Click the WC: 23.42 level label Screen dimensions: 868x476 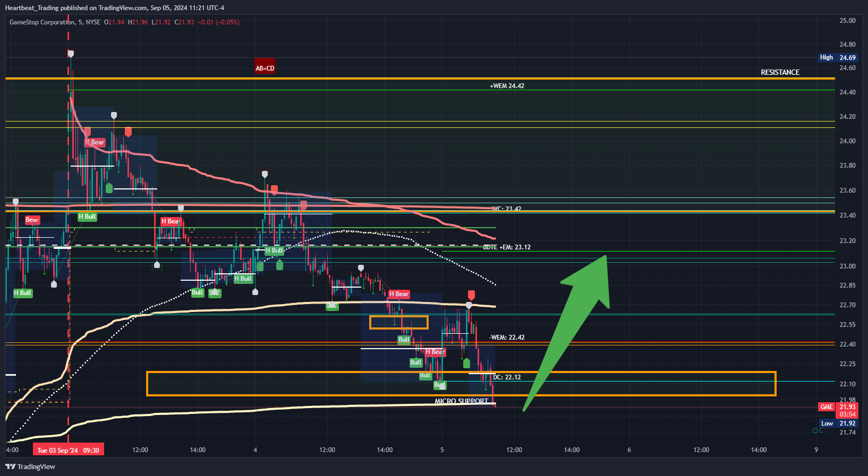pos(507,209)
